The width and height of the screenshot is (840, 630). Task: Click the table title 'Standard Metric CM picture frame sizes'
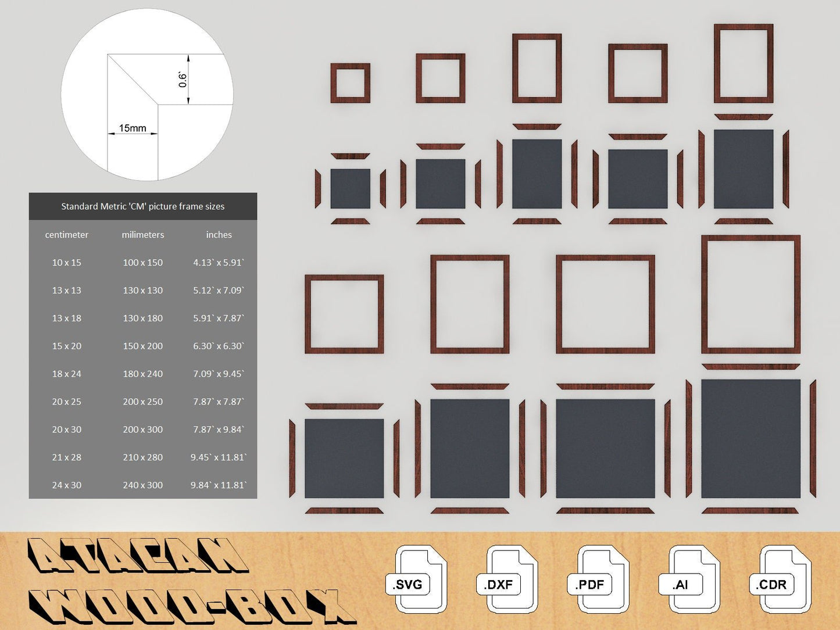[x=143, y=206]
